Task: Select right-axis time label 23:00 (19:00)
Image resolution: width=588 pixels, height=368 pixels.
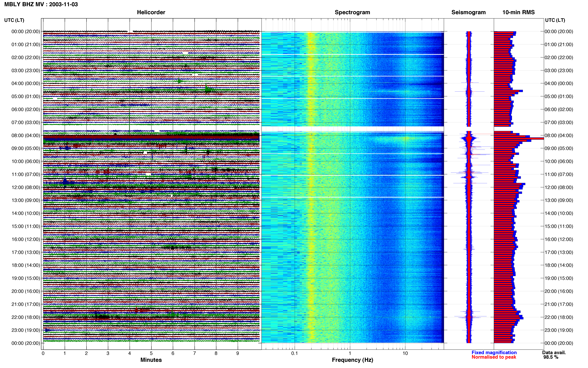Action: 559,330
